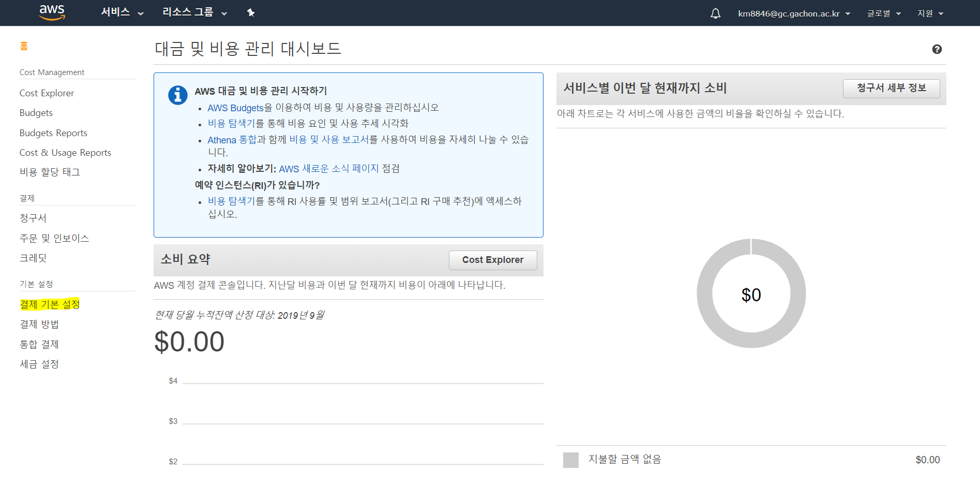980x485 pixels.
Task: Expand the 서비스 menu
Action: pyautogui.click(x=122, y=12)
